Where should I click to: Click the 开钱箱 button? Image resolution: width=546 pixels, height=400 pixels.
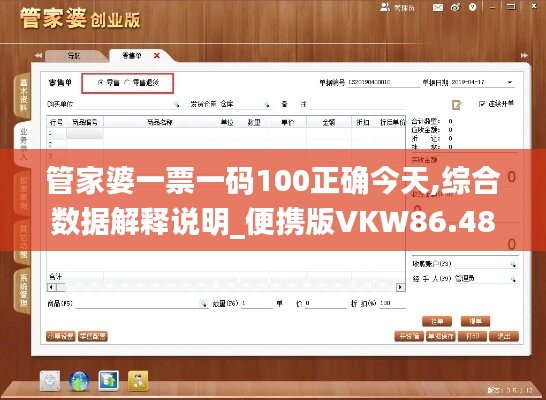click(409, 336)
